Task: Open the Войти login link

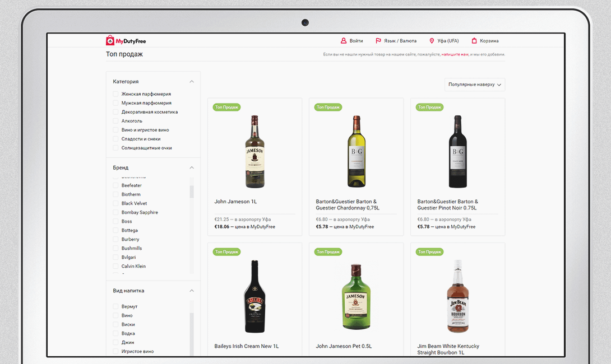Action: pyautogui.click(x=356, y=41)
